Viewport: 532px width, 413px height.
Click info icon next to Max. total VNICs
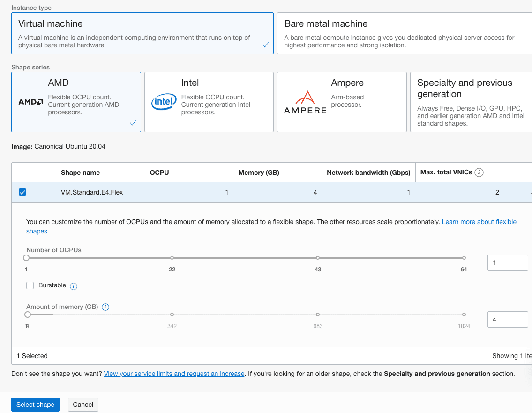[479, 173]
